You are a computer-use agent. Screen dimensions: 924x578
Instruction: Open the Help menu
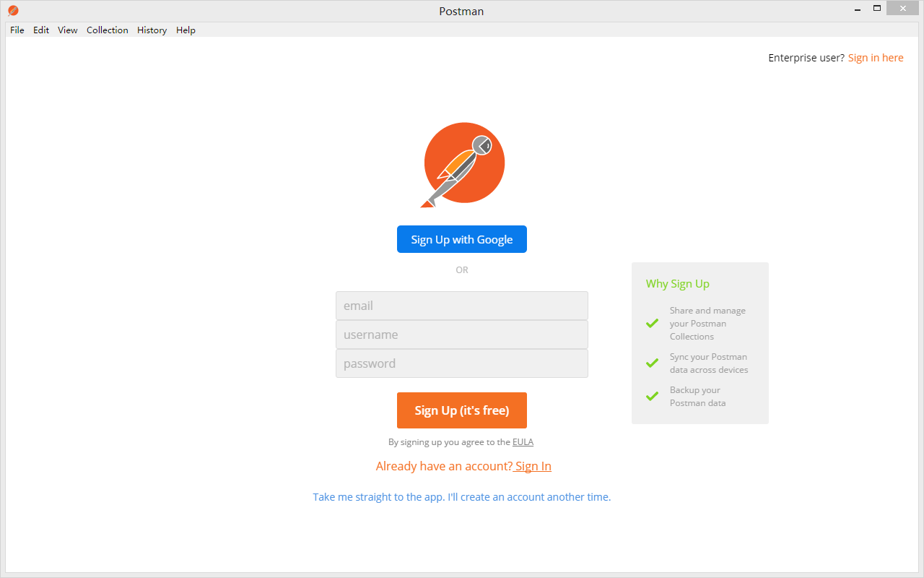tap(186, 30)
